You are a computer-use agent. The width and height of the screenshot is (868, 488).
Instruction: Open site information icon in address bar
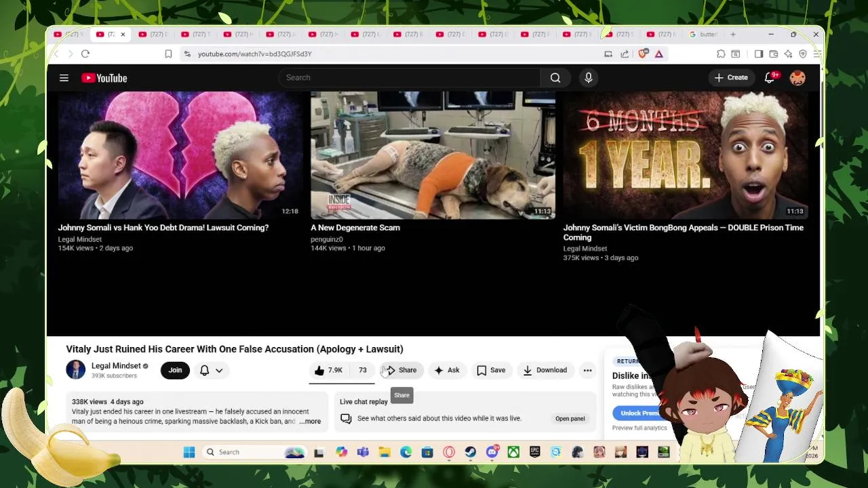187,54
